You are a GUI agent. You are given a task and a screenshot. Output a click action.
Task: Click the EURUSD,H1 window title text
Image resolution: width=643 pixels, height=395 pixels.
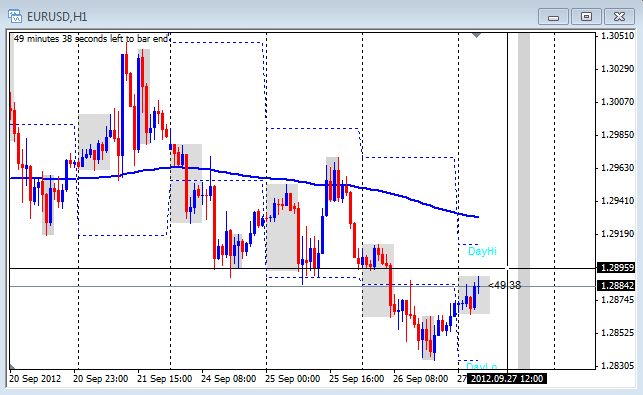click(57, 17)
